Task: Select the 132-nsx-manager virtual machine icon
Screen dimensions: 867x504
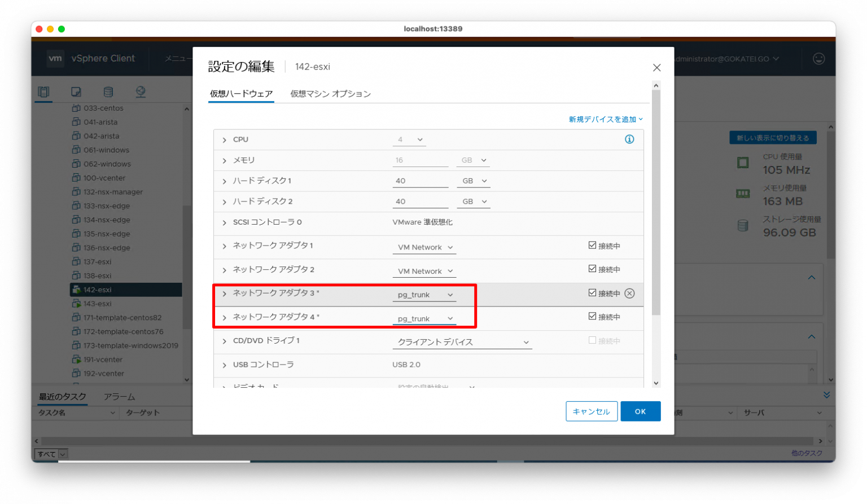Action: coord(76,192)
